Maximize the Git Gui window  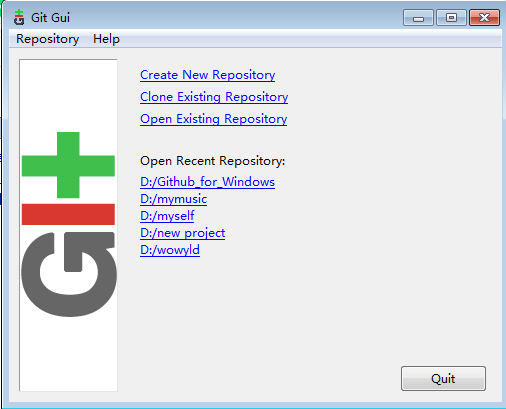[x=451, y=18]
